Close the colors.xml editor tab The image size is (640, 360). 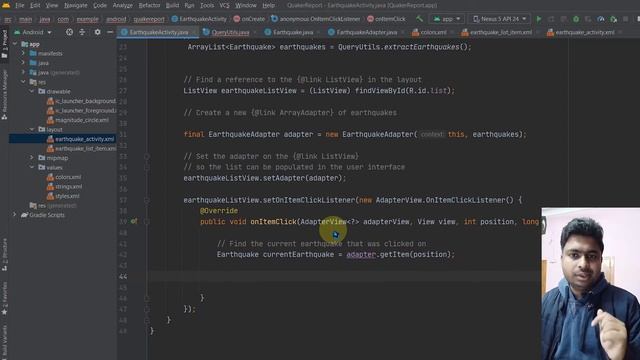coord(452,32)
